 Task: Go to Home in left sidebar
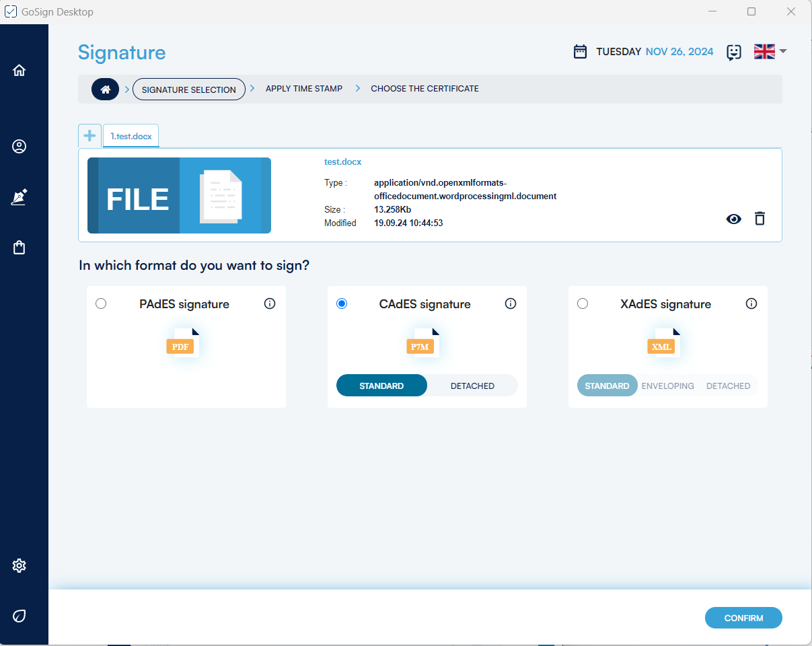[x=19, y=70]
